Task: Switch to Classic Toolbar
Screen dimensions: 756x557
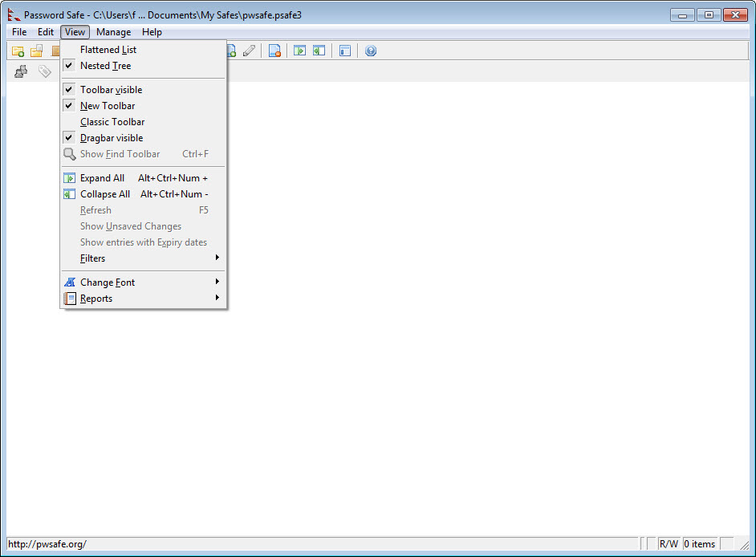Action: point(144,122)
